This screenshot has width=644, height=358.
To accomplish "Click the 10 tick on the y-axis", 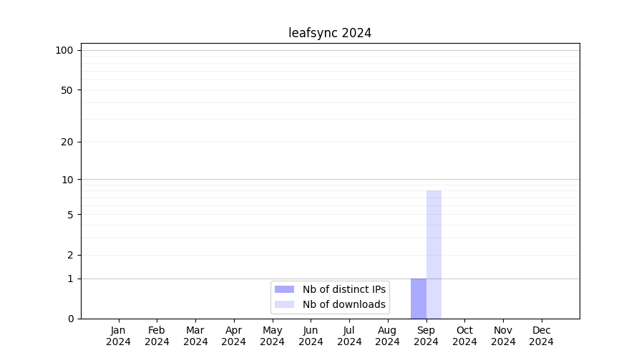I will coord(67,180).
